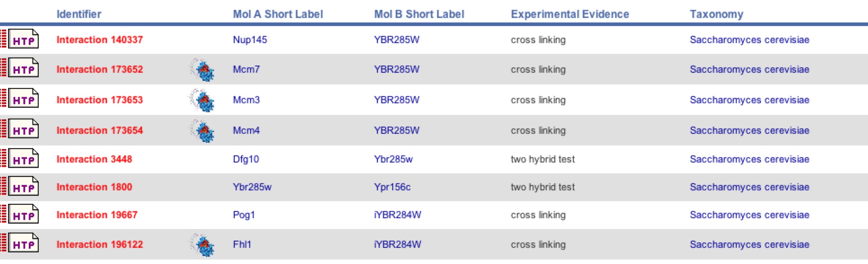
Task: Open Saccharomyces cerevisiae taxonomy in the first row
Action: (x=750, y=40)
